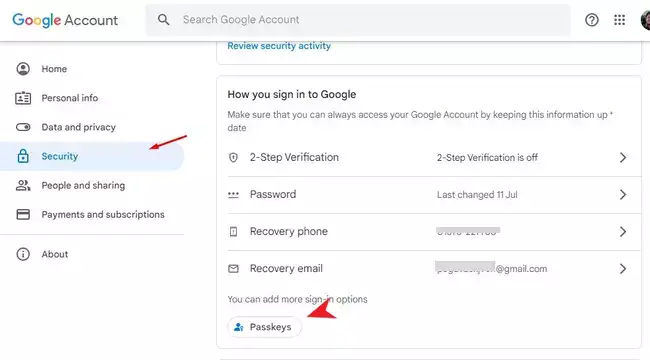Click the Home person icon in sidebar
The height and width of the screenshot is (360, 650).
(x=23, y=69)
